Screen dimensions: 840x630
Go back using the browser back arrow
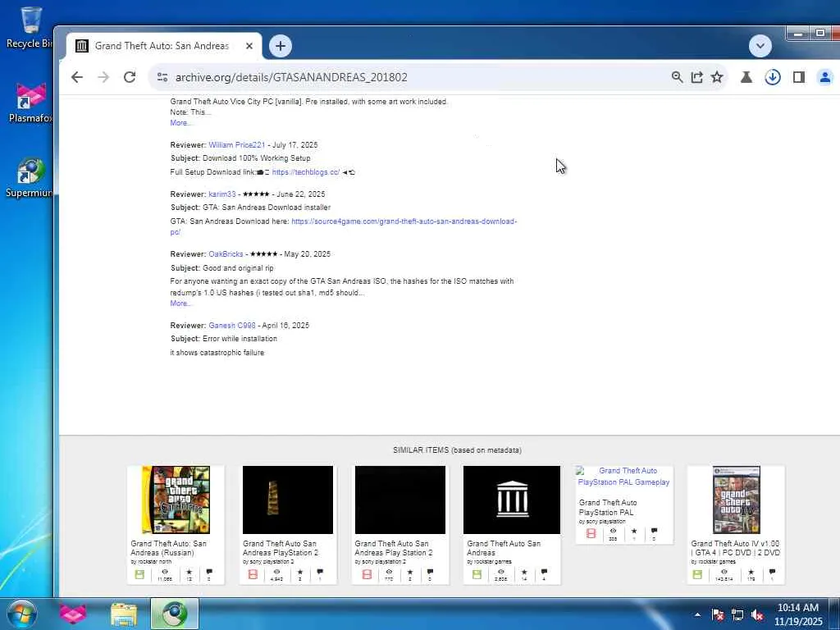point(77,77)
